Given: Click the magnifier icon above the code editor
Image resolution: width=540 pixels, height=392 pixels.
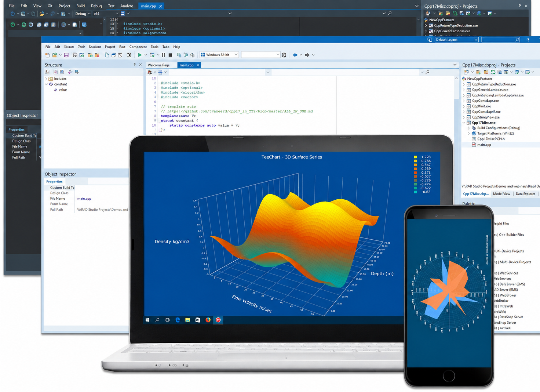Looking at the screenshot, I should coord(427,72).
